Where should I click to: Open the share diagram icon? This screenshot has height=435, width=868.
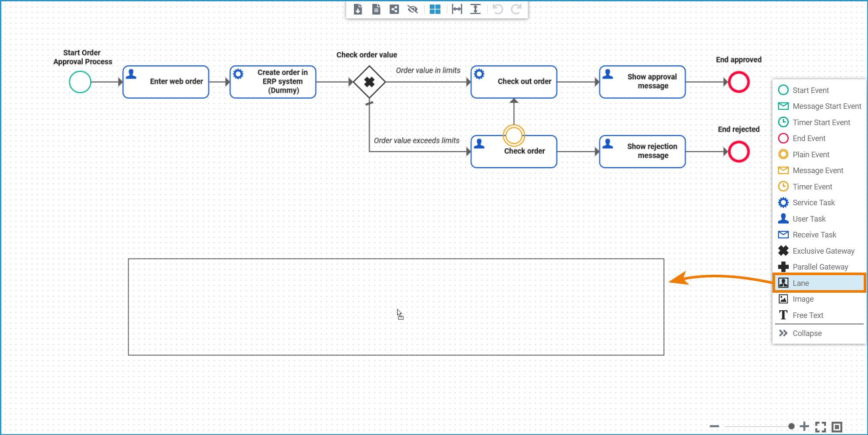(394, 9)
